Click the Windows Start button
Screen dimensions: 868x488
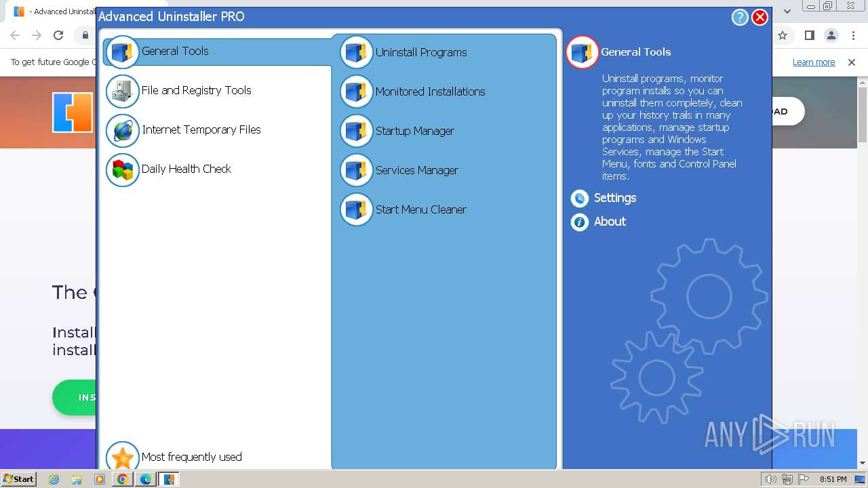[18, 479]
